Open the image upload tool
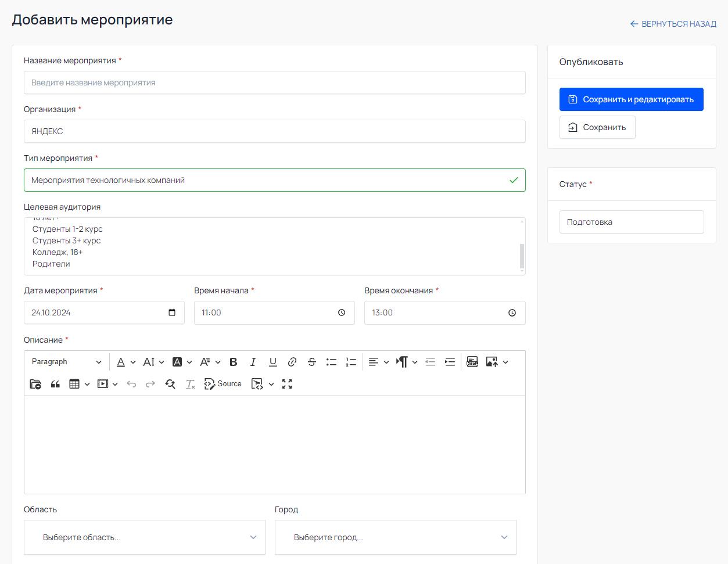This screenshot has height=564, width=728. click(x=492, y=362)
